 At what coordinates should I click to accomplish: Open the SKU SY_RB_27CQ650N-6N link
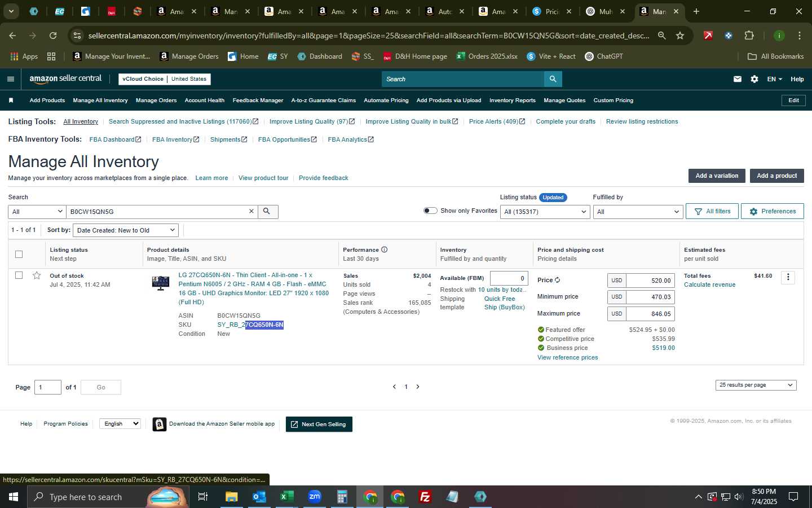pyautogui.click(x=250, y=325)
